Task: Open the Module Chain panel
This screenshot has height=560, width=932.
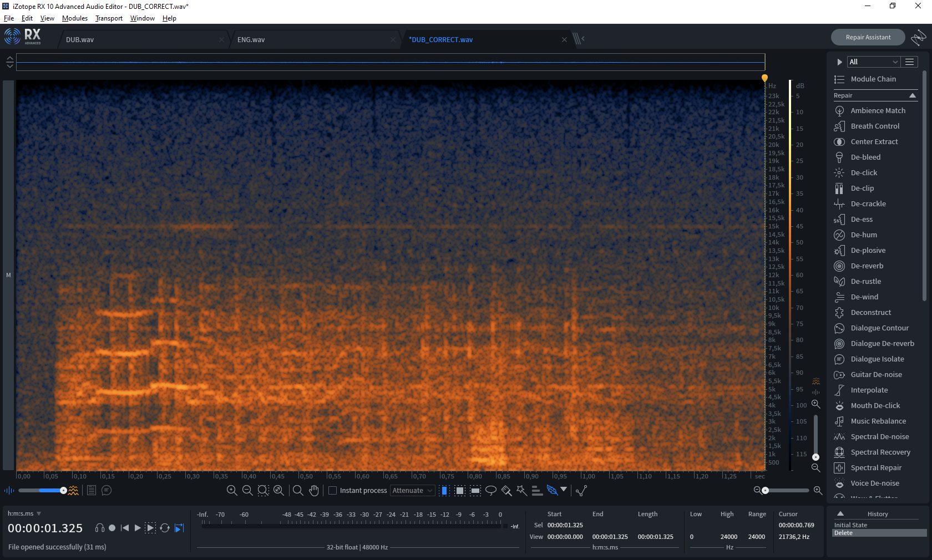Action: (873, 79)
